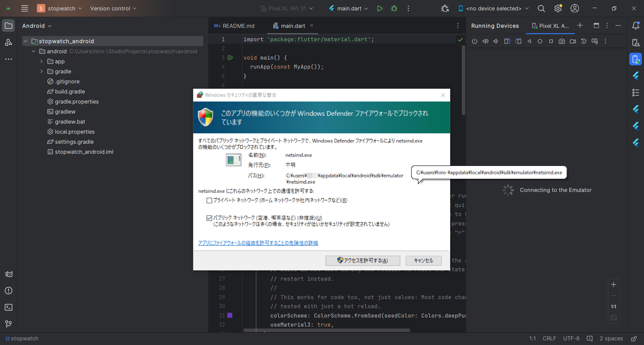This screenshot has width=644, height=345.
Task: Open the Git tool window icon
Action: pos(9,324)
